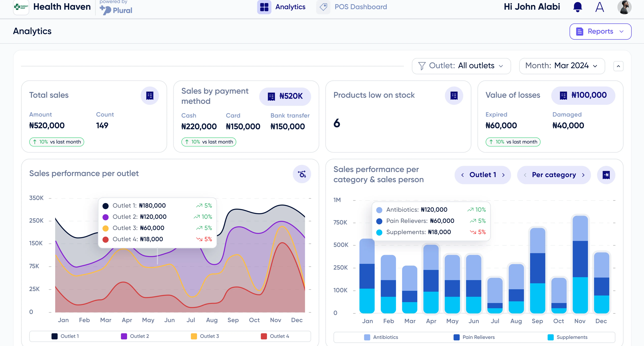Click next arrow beside Outlet 1

click(x=503, y=175)
